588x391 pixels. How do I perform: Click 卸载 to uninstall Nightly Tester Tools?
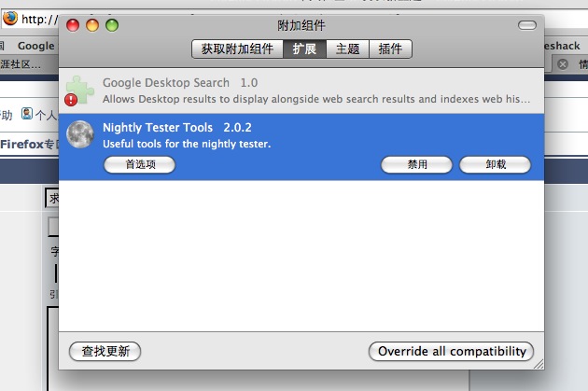point(495,164)
